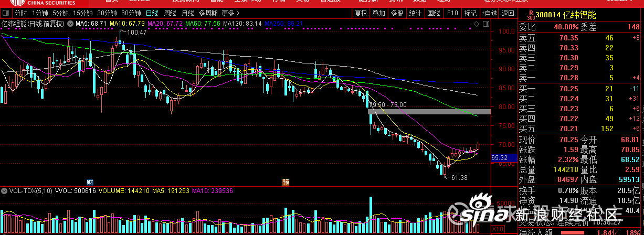Click the 叠加 overlay button
Viewport: 644px width, 235px height.
click(x=379, y=13)
